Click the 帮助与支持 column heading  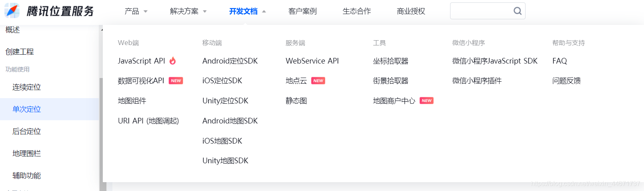click(x=569, y=43)
